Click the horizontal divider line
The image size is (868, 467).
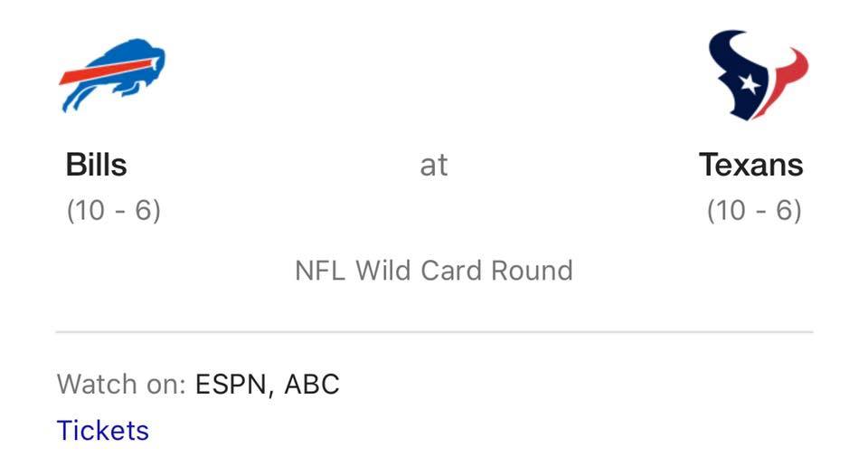click(434, 332)
